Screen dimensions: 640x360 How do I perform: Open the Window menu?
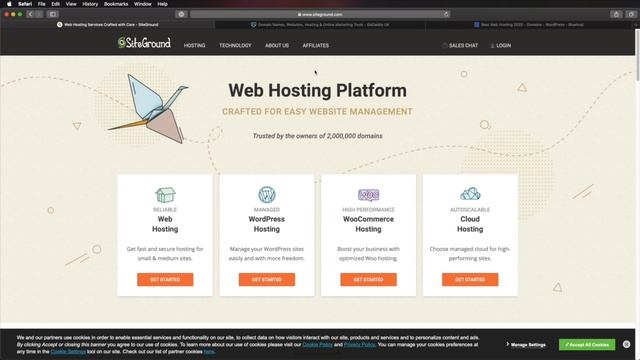pos(143,4)
